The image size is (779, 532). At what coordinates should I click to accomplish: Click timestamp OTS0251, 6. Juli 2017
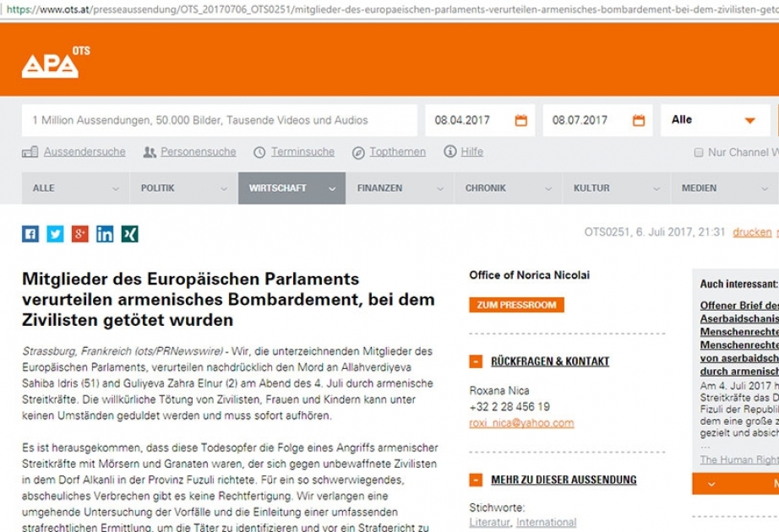pos(655,232)
